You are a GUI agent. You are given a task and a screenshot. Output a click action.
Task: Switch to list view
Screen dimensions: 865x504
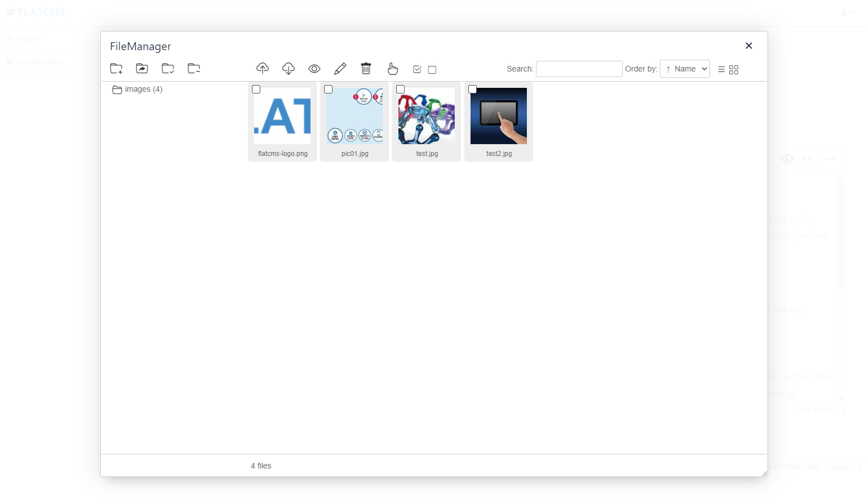tap(721, 70)
